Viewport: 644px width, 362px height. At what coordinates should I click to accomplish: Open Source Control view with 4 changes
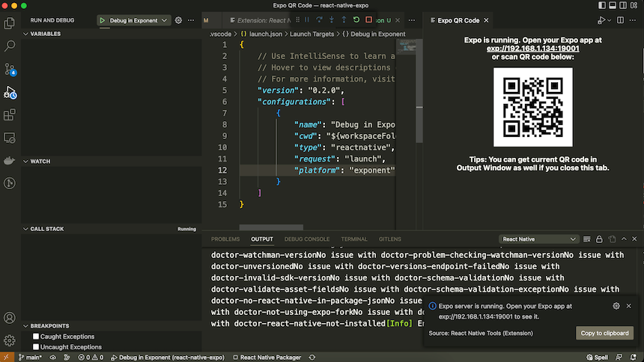pyautogui.click(x=10, y=69)
